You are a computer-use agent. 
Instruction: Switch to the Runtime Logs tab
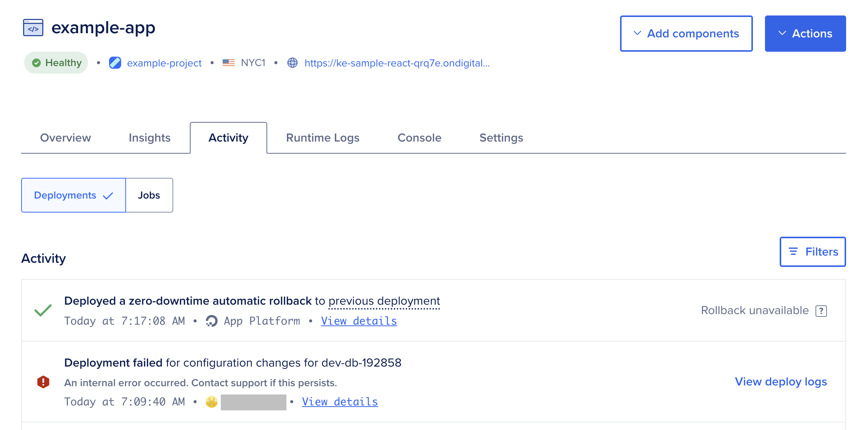tap(323, 137)
